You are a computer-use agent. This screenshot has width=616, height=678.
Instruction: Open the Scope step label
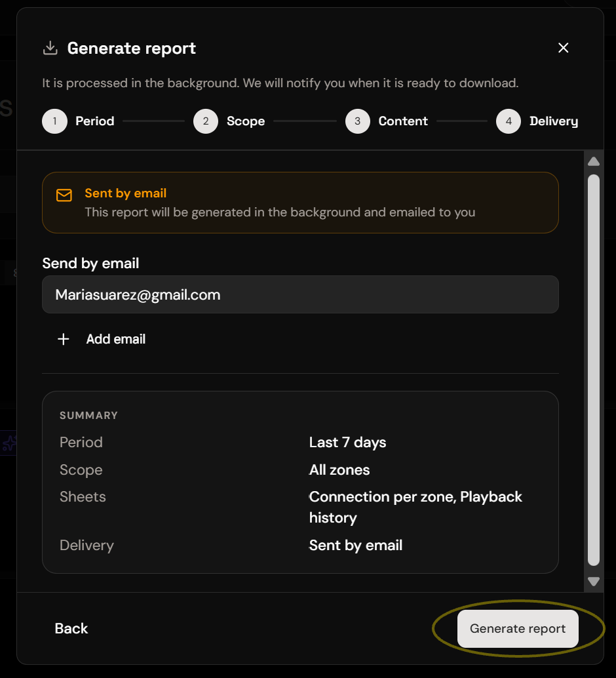point(246,121)
